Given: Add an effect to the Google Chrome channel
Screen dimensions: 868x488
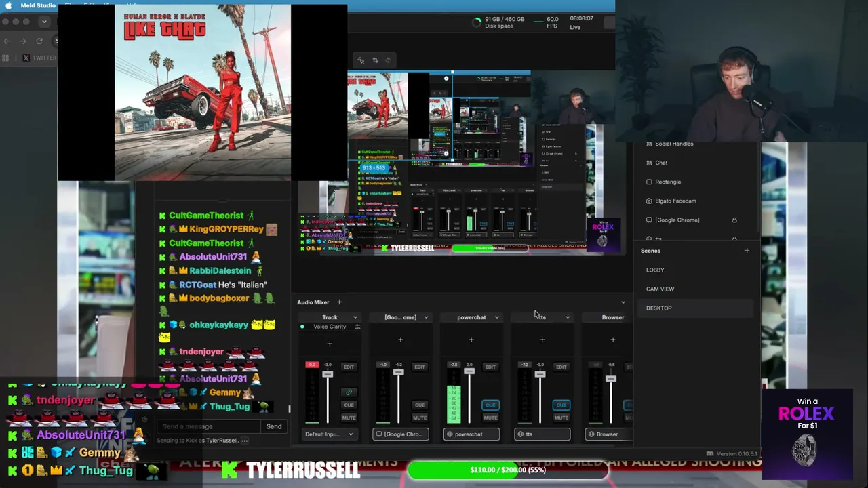Looking at the screenshot, I should click(400, 340).
